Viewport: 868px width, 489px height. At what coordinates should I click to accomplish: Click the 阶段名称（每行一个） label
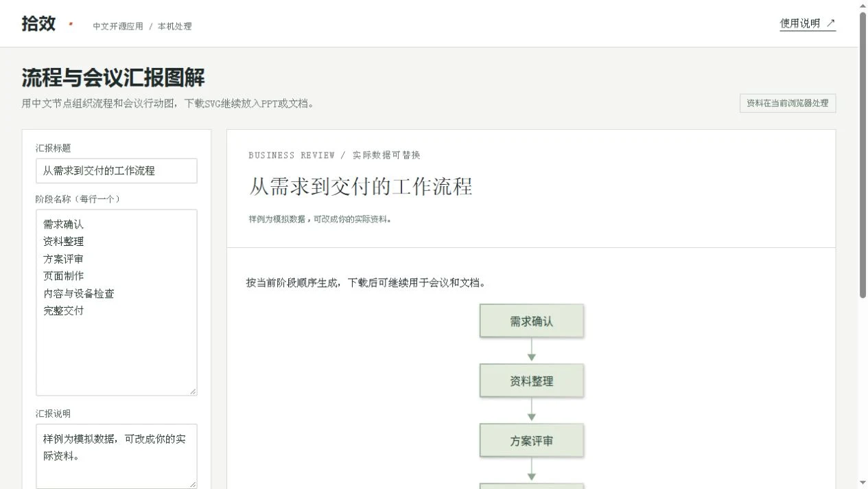pyautogui.click(x=78, y=198)
